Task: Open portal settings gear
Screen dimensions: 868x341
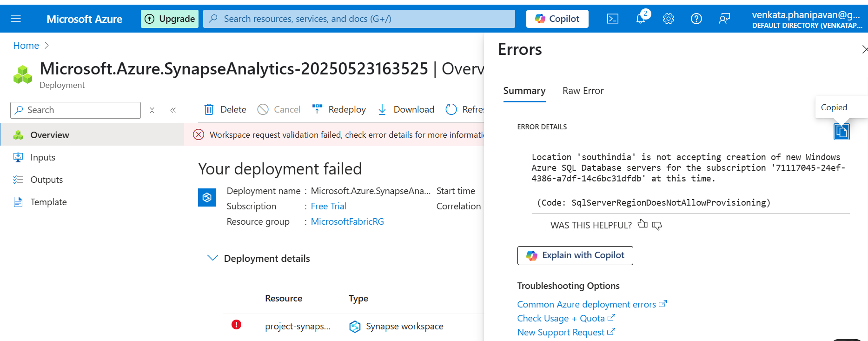Action: [669, 19]
